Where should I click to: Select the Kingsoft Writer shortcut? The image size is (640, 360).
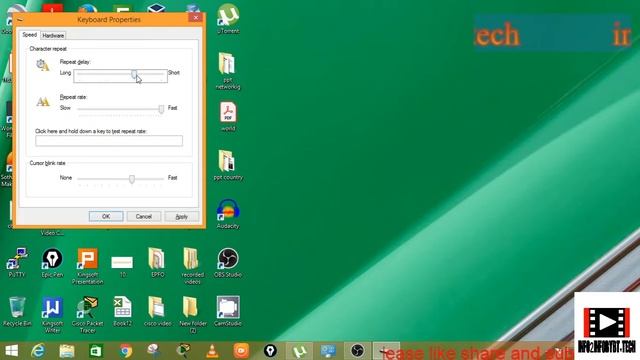pyautogui.click(x=52, y=315)
